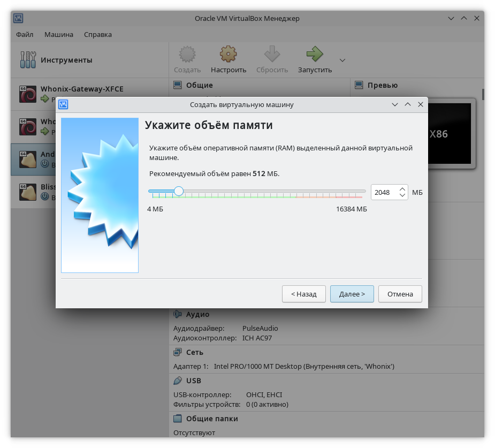Viewport: 495px width, 448px height.
Task: Open the Справка menu
Action: [98, 34]
